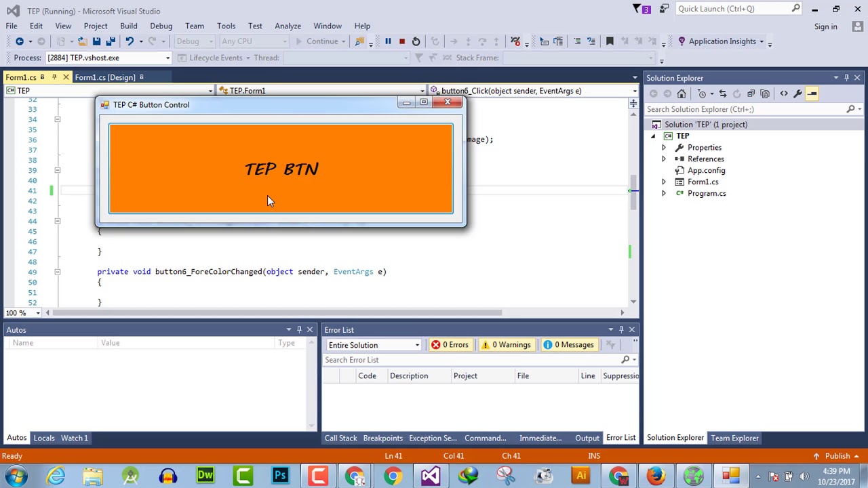This screenshot has width=868, height=488.
Task: Switch to the Locals tab
Action: point(44,438)
